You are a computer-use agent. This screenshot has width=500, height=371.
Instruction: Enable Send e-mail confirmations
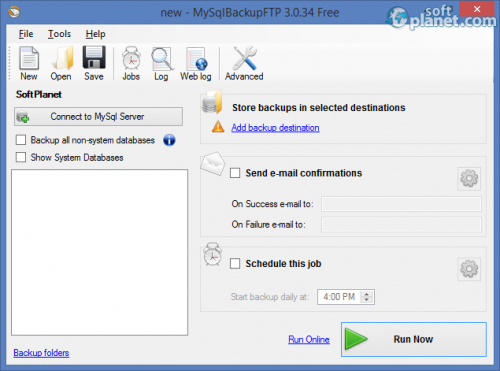pos(235,173)
